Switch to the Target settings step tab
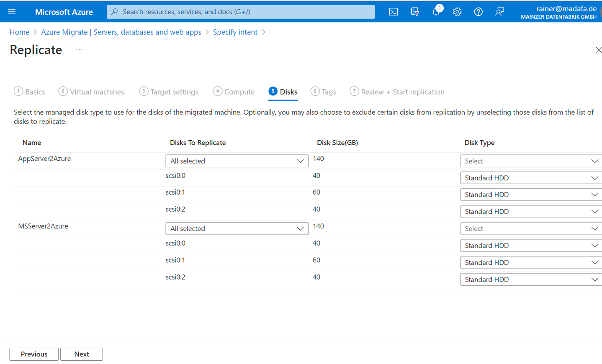The height and width of the screenshot is (364, 602). click(x=169, y=92)
